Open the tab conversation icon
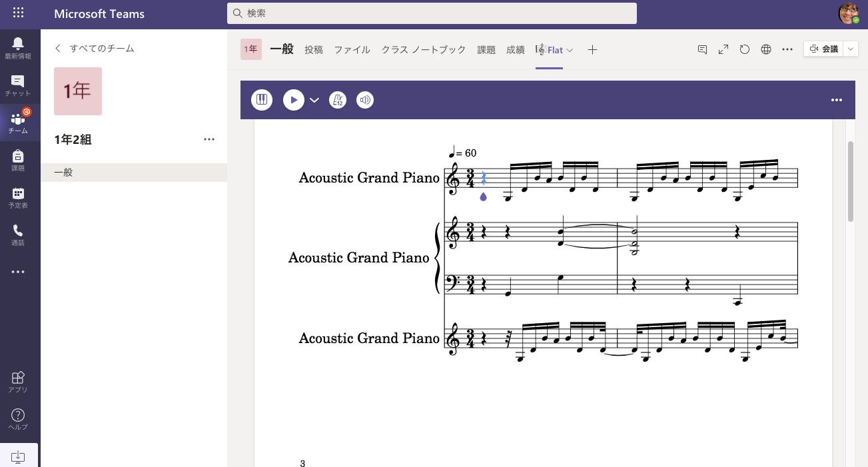This screenshot has width=868, height=467. point(702,49)
